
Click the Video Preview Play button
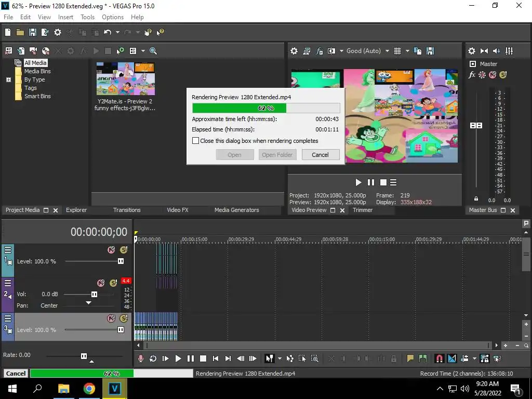[x=358, y=182]
